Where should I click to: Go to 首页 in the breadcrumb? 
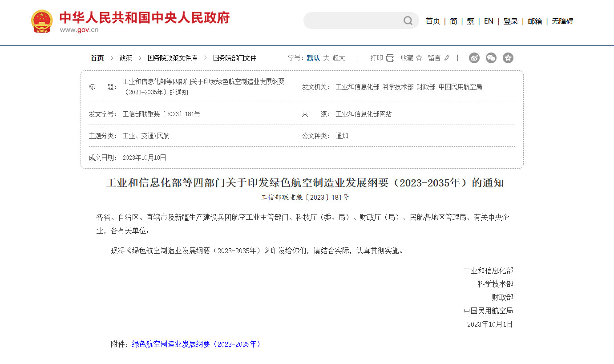pos(97,58)
